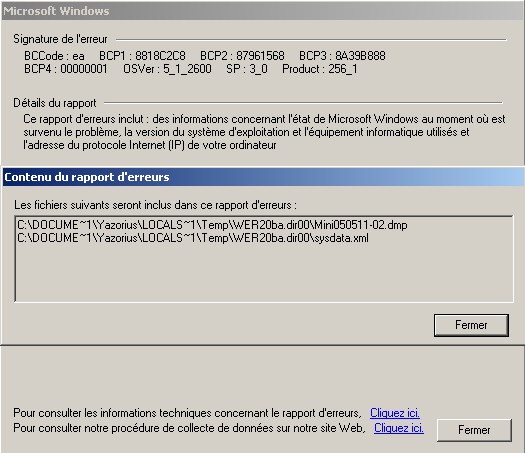525x453 pixels.
Task: Click the Signature de l'erreur heading
Action: click(x=60, y=39)
